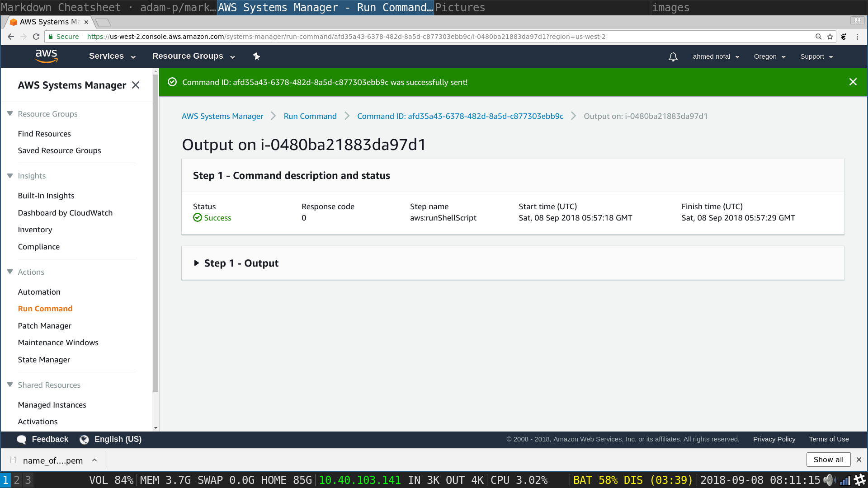This screenshot has width=868, height=488.
Task: Click the browser reload icon
Action: 36,37
